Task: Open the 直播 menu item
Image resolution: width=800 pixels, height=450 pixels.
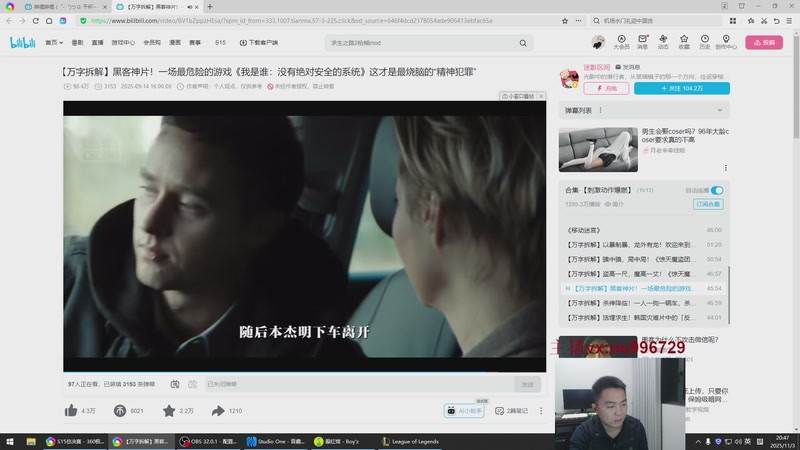Action: [97, 43]
